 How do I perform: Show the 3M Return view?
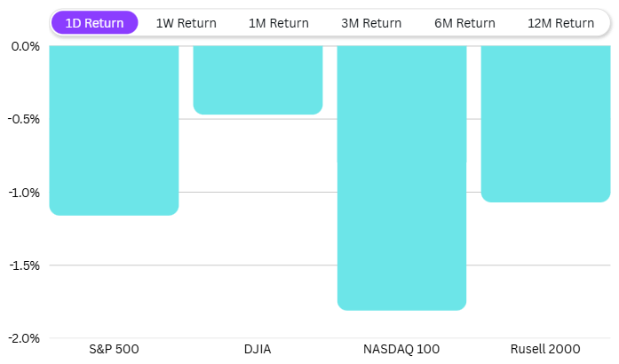(371, 23)
